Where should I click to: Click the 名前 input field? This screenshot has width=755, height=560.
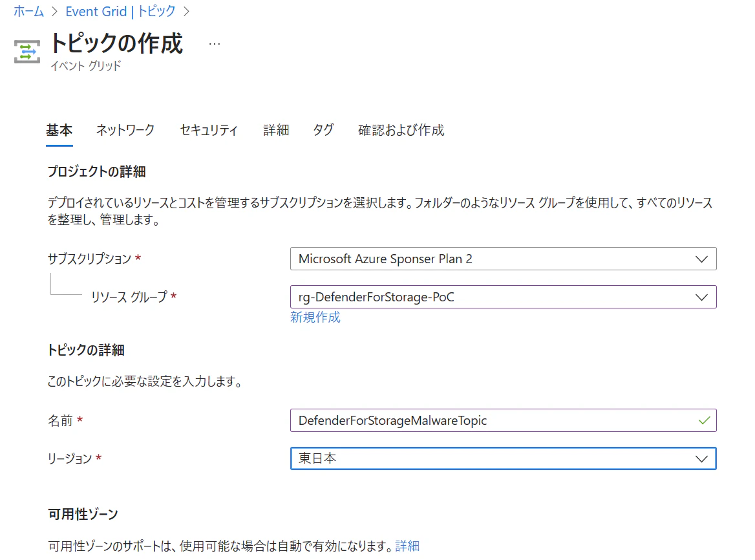[503, 420]
